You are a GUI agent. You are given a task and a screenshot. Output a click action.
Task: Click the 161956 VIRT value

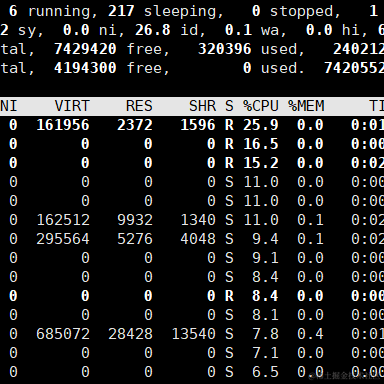pyautogui.click(x=63, y=125)
